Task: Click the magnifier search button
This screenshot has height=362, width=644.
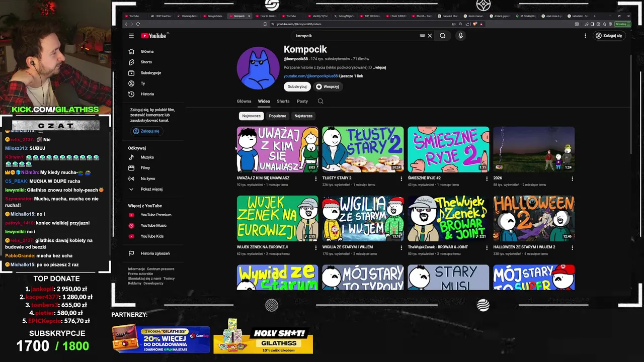Action: [443, 36]
